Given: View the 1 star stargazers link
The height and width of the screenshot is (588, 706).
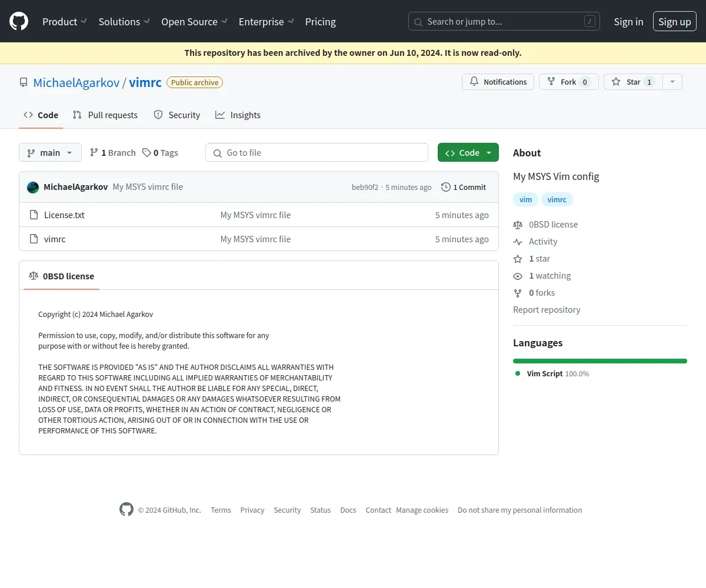Looking at the screenshot, I should coord(532,259).
